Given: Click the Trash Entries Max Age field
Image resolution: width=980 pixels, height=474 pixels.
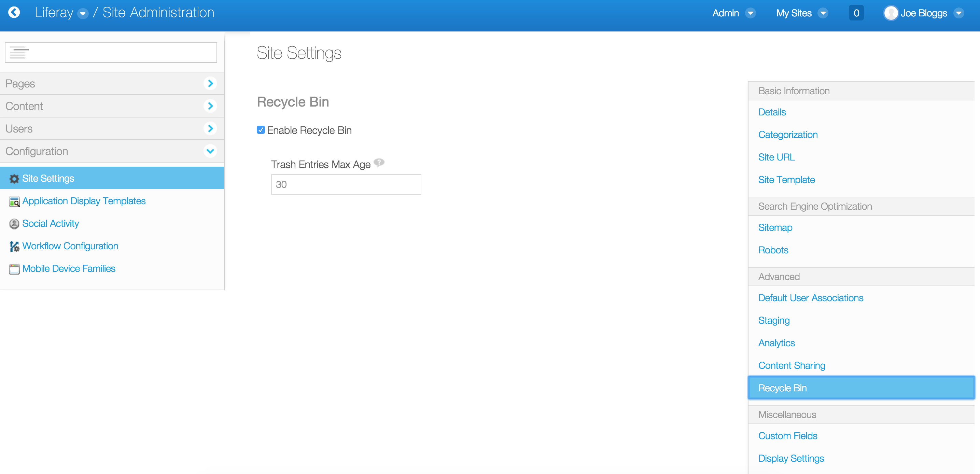Looking at the screenshot, I should point(346,184).
